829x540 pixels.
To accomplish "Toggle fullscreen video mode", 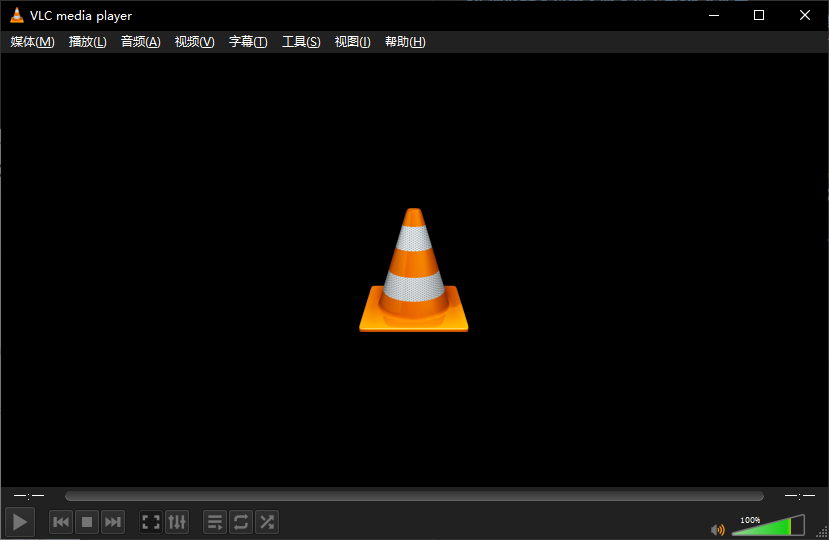I will (151, 522).
